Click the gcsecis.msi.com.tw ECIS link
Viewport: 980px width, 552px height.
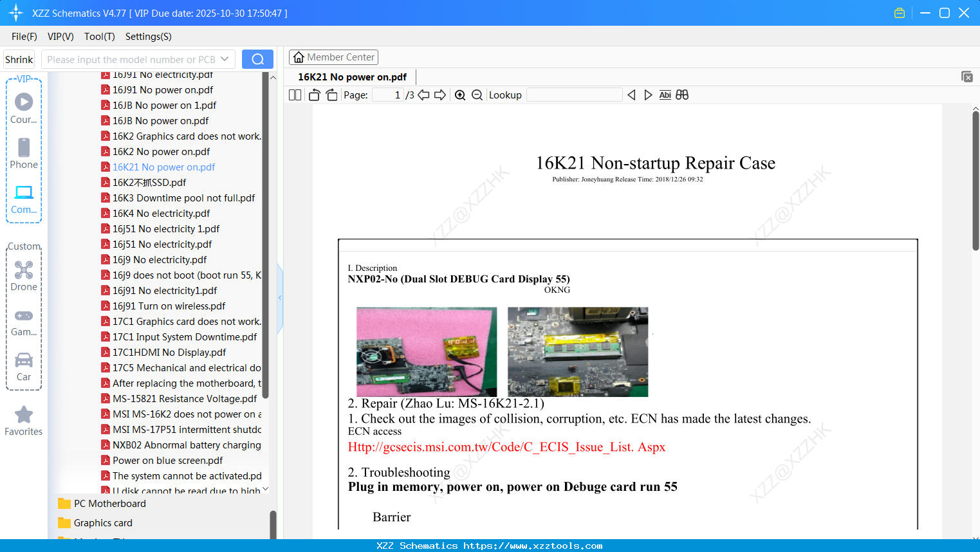coord(506,447)
